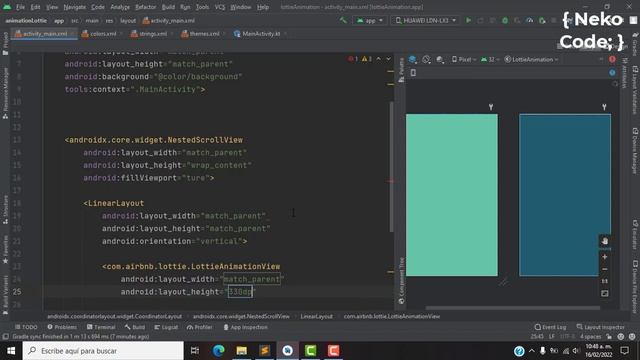Click LinearLayout breadcrumb in path bar
The image size is (640, 360).
[x=316, y=316]
